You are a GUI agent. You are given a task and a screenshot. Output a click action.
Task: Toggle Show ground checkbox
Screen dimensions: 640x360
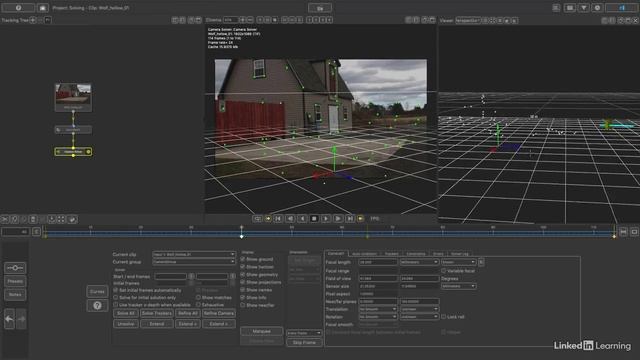point(242,259)
